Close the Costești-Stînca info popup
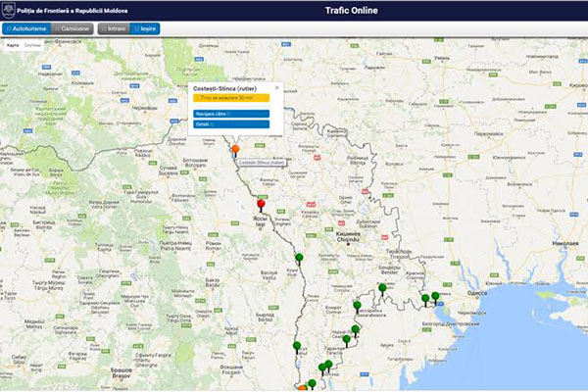The height and width of the screenshot is (392, 588). click(276, 88)
